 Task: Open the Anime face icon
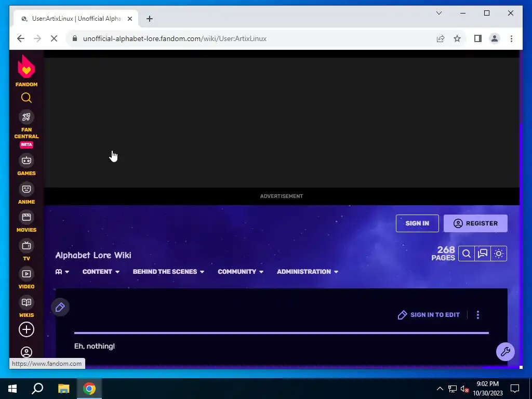[26, 189]
